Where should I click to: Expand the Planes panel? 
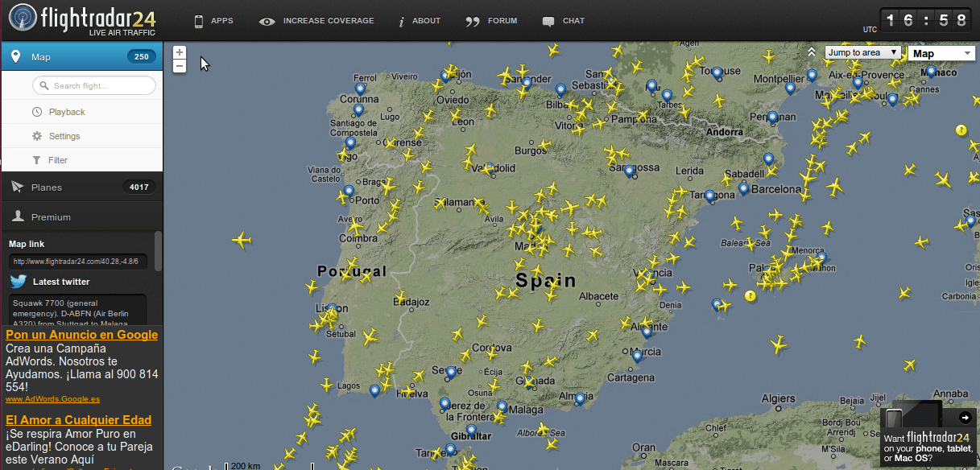click(x=81, y=188)
